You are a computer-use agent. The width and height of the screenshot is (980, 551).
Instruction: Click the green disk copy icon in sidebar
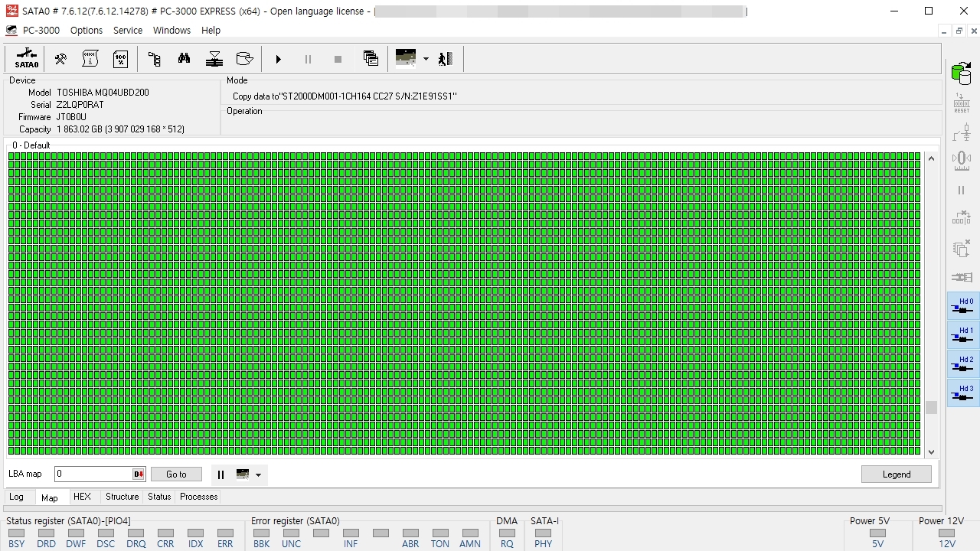961,74
